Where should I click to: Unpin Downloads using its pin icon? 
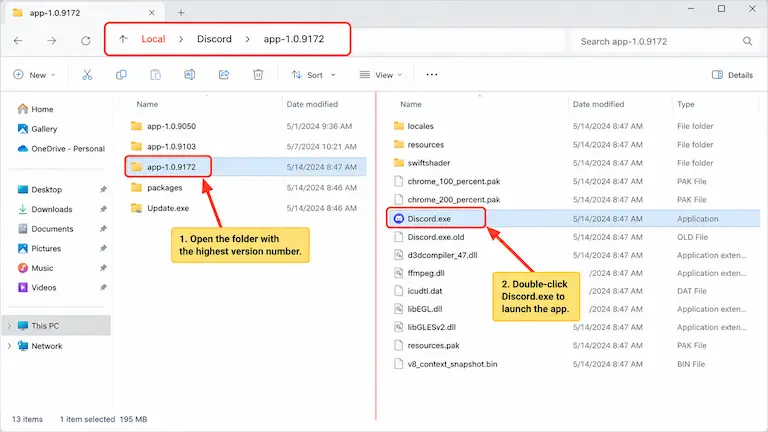click(103, 209)
